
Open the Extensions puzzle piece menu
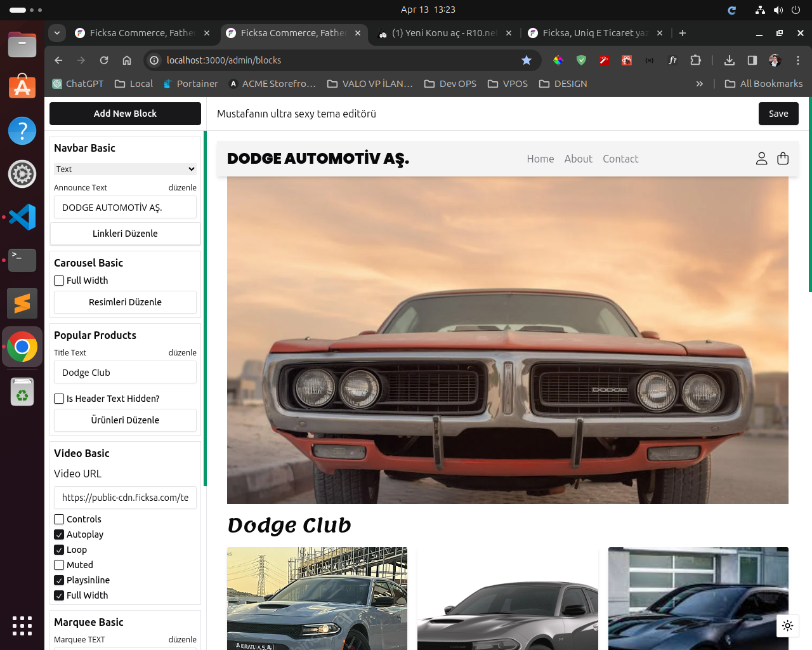tap(695, 60)
